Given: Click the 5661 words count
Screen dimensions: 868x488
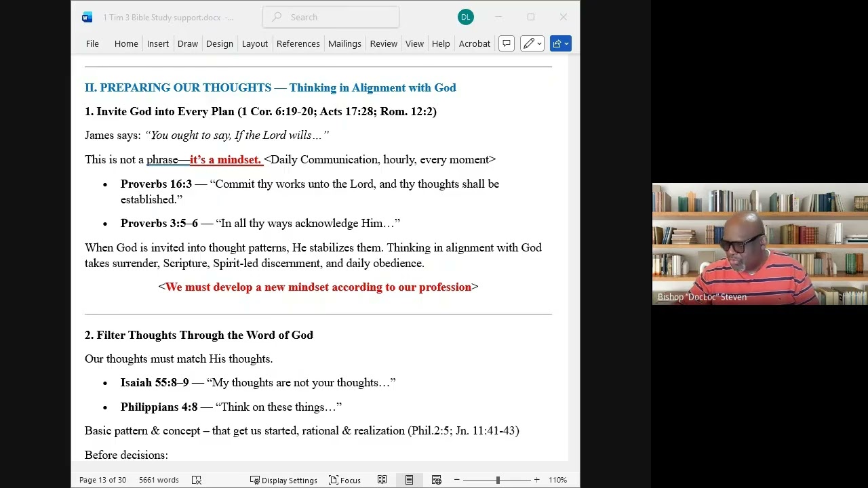Looking at the screenshot, I should pyautogui.click(x=159, y=480).
